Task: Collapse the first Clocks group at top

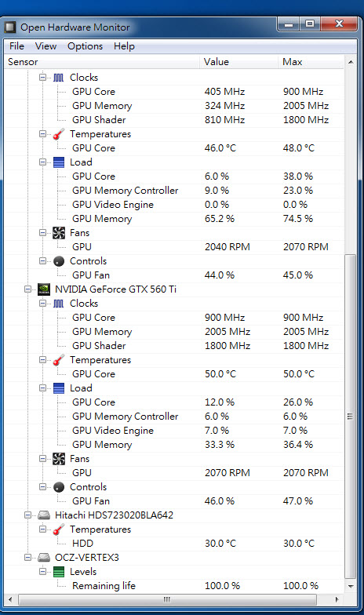Action: pyautogui.click(x=42, y=77)
